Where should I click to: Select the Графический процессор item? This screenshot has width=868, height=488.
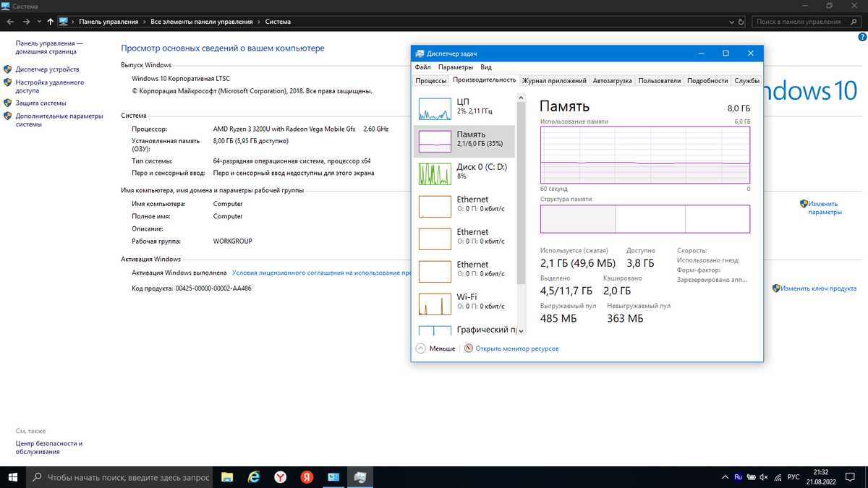[x=464, y=329]
